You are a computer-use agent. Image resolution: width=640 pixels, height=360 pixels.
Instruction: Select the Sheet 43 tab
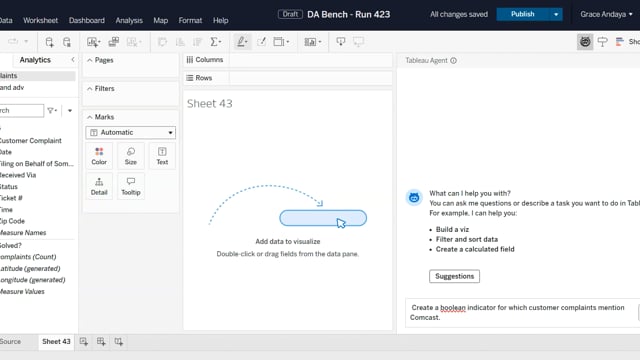(56, 342)
